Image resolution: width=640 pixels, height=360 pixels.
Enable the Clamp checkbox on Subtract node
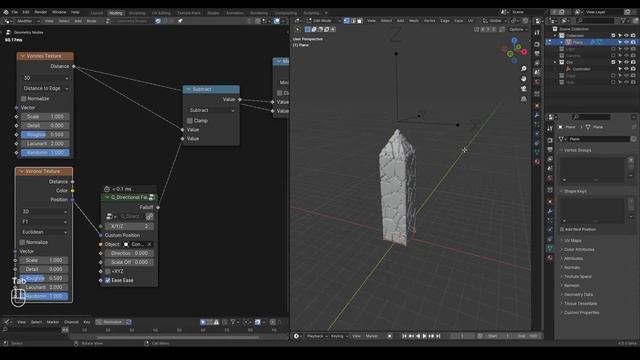pos(190,120)
